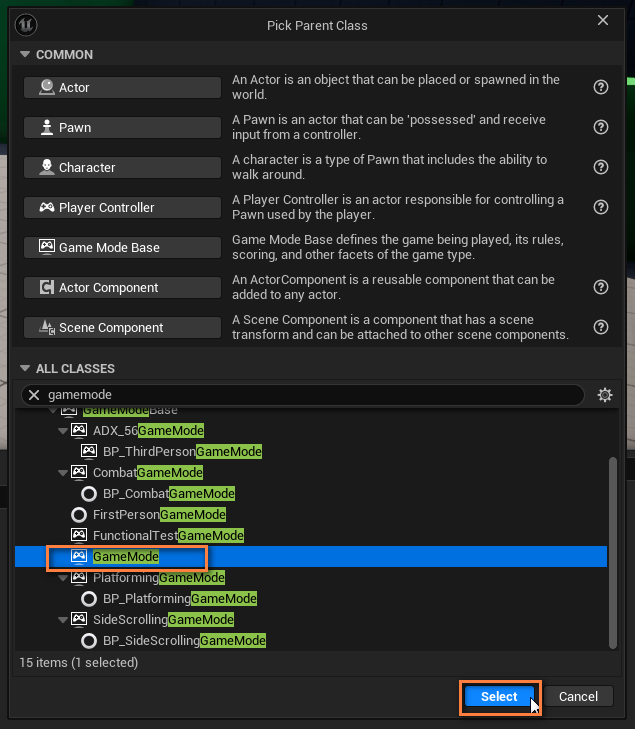635x729 pixels.
Task: Clear the gamemode search text
Action: point(34,395)
